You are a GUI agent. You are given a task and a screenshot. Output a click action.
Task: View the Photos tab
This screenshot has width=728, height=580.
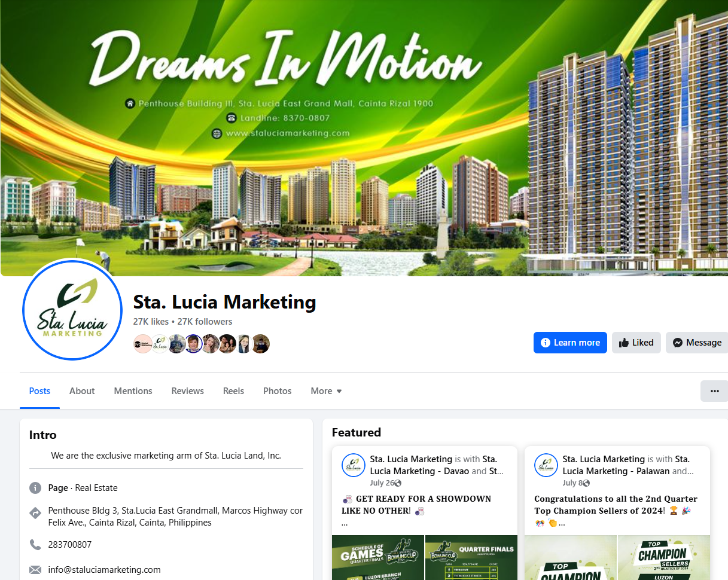[277, 391]
